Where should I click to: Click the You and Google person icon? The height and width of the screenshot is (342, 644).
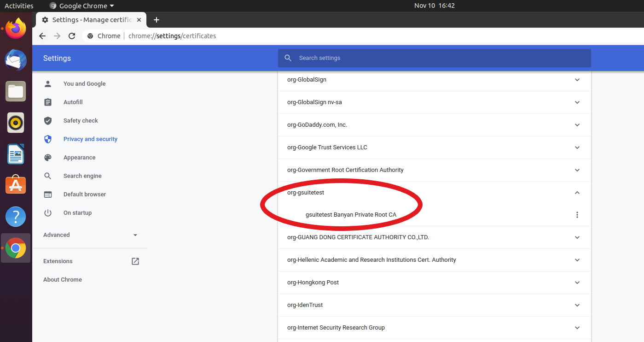[x=48, y=84]
